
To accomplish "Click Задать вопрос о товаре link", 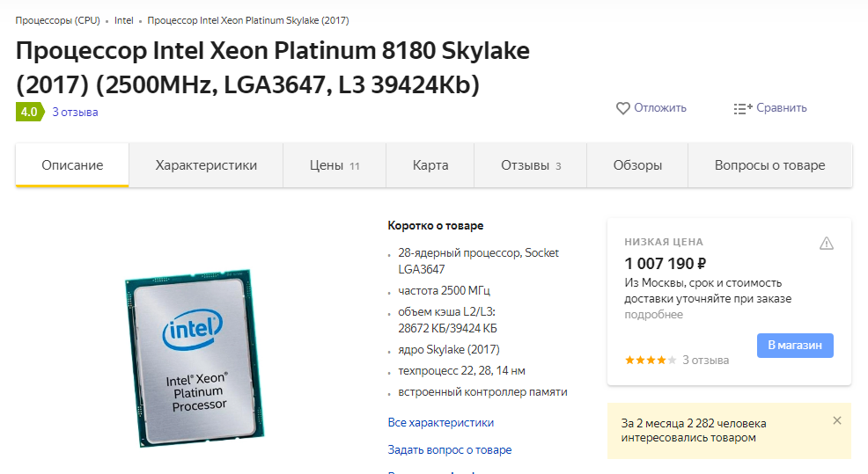I will [x=449, y=449].
